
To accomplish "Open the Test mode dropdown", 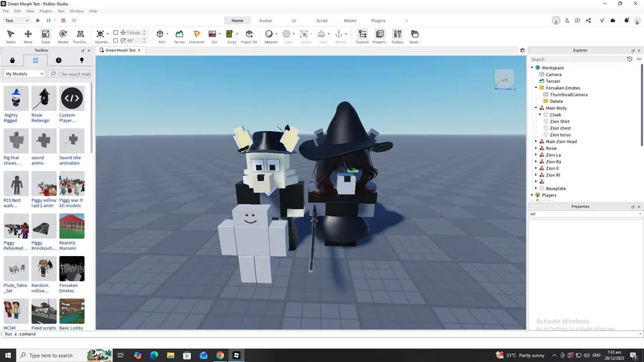I will point(17,21).
